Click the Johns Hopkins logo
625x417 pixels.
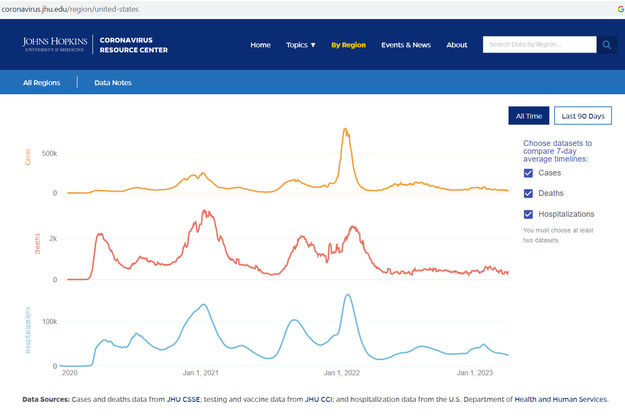[55, 44]
